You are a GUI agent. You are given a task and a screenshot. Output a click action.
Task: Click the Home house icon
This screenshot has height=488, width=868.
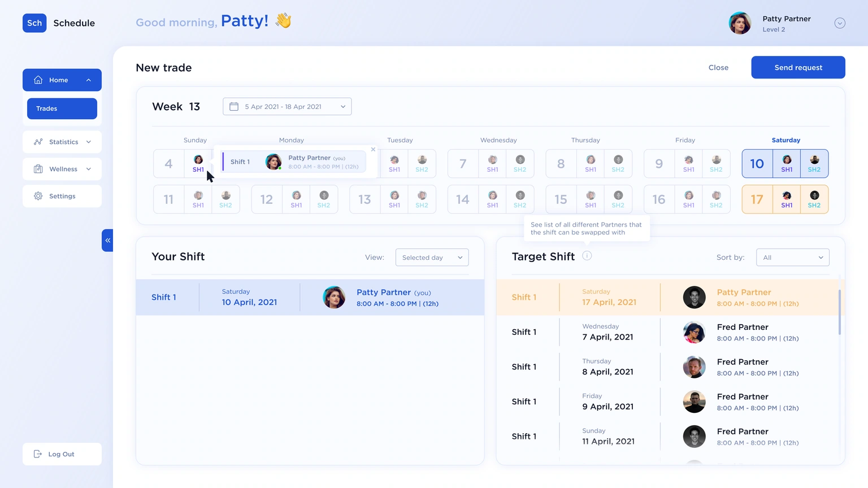(x=38, y=80)
